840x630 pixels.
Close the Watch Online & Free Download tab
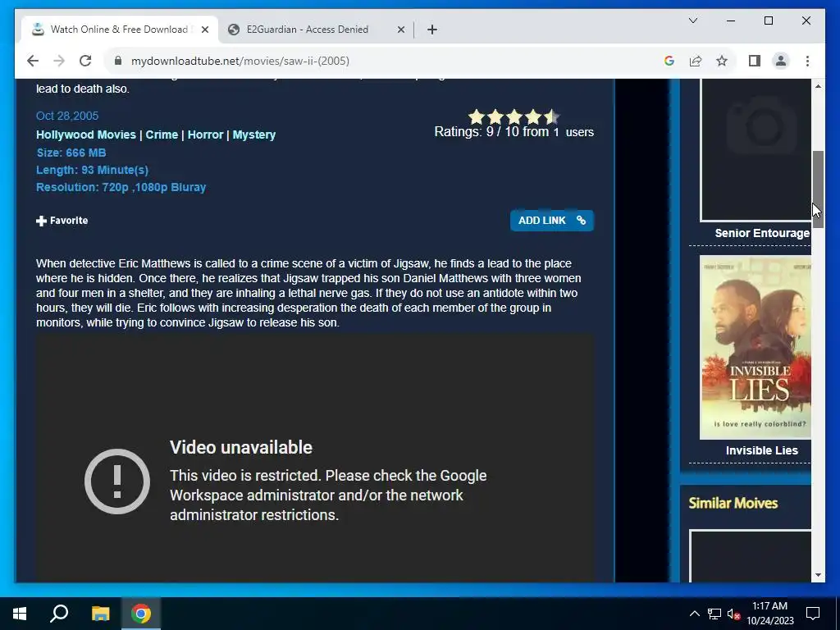204,30
